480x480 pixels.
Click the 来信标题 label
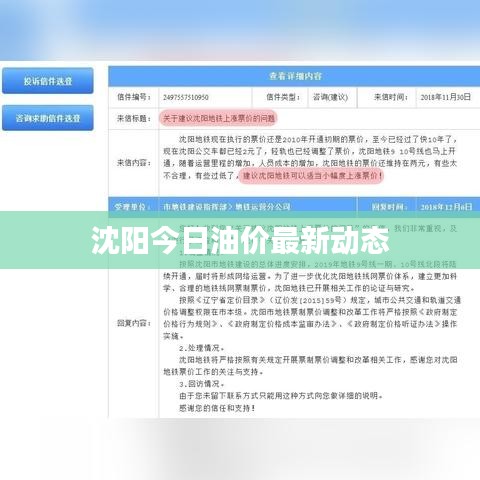pyautogui.click(x=133, y=118)
